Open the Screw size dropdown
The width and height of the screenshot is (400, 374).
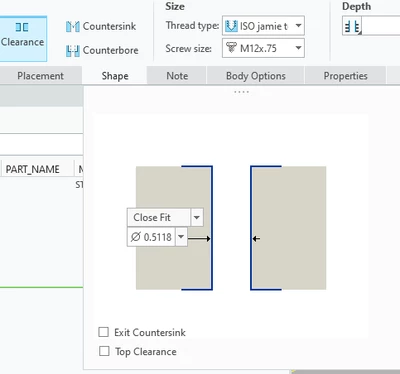click(298, 48)
